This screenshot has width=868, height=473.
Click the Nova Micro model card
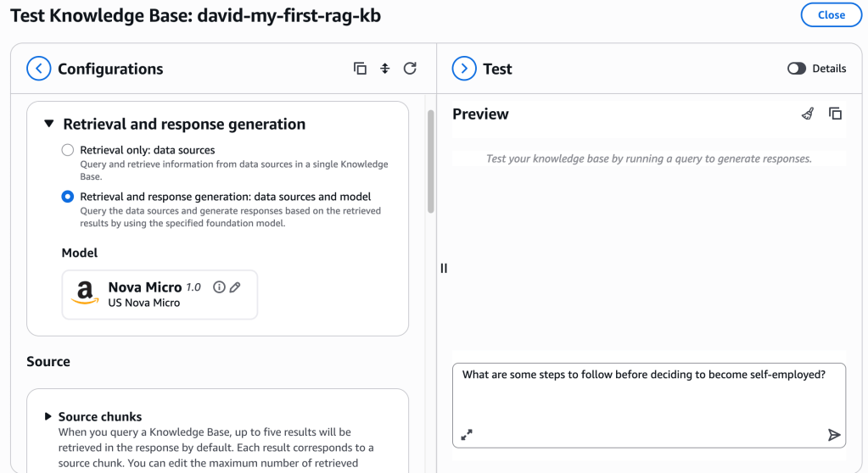[x=160, y=294]
